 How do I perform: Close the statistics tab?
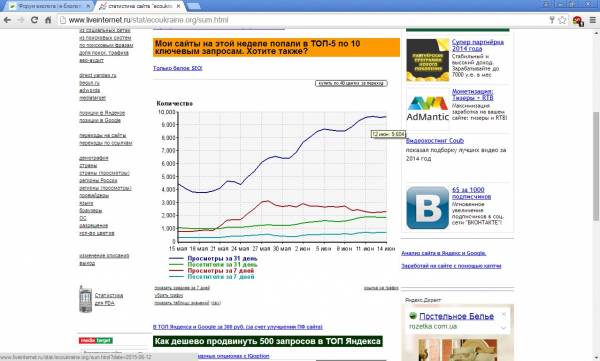(x=178, y=6)
